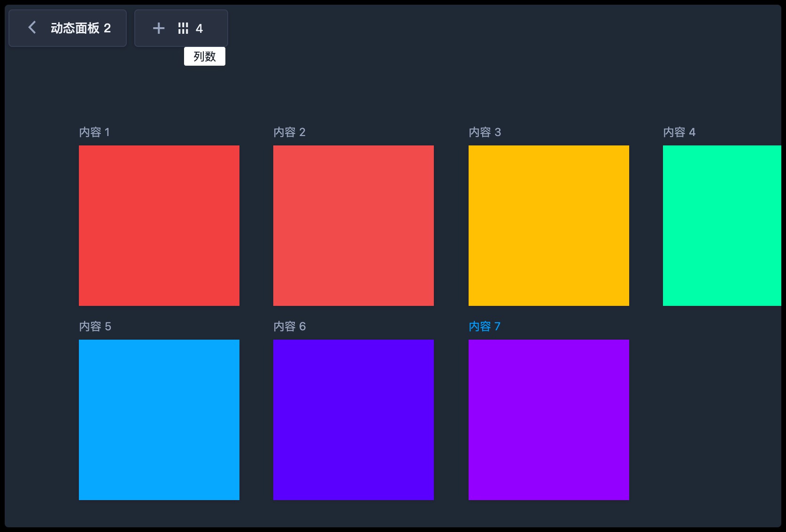Click the 内容 1 label
The image size is (786, 532).
point(94,132)
